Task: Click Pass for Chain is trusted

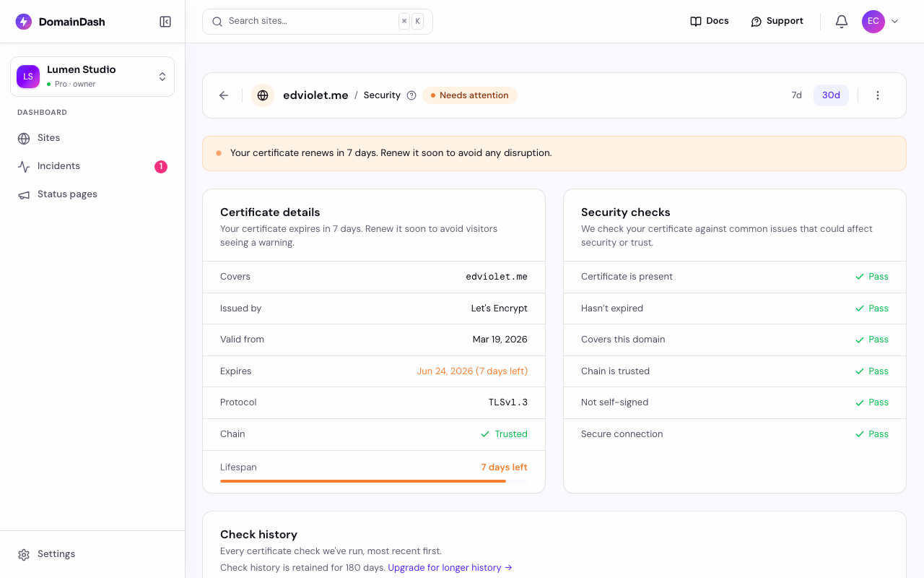Action: (872, 371)
